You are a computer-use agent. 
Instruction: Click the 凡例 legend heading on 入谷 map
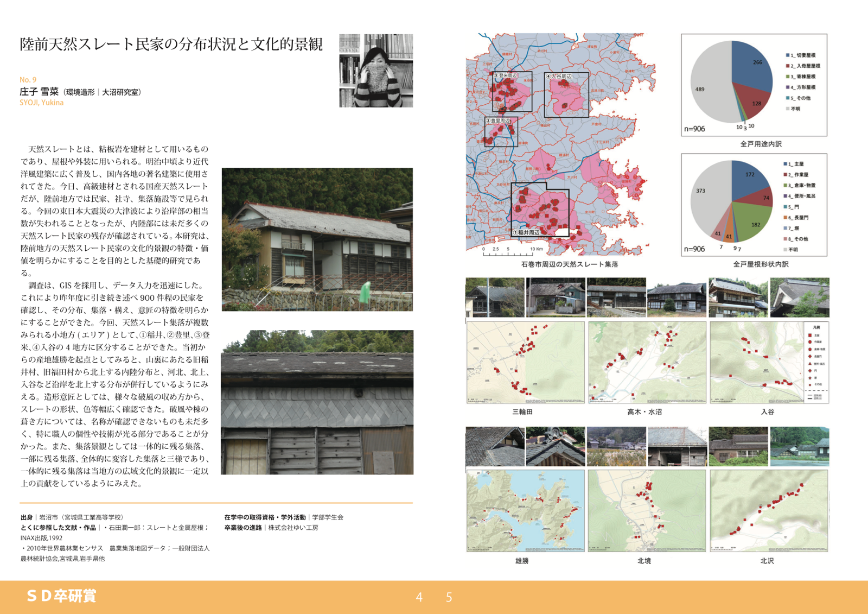click(x=816, y=327)
